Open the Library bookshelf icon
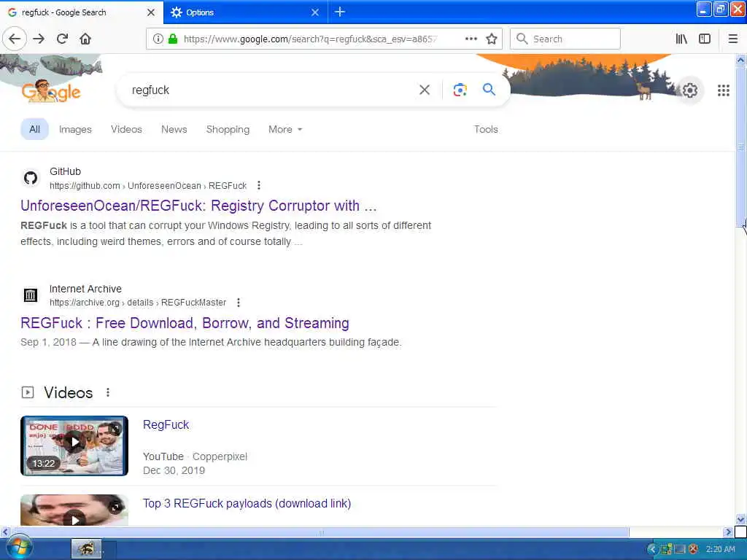 click(x=681, y=39)
